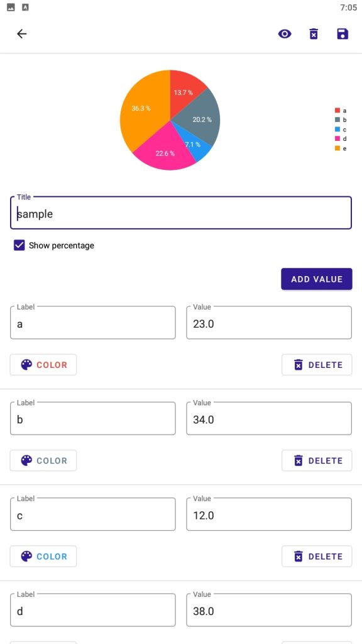
Task: Go back using the arrow icon
Action: [22, 34]
